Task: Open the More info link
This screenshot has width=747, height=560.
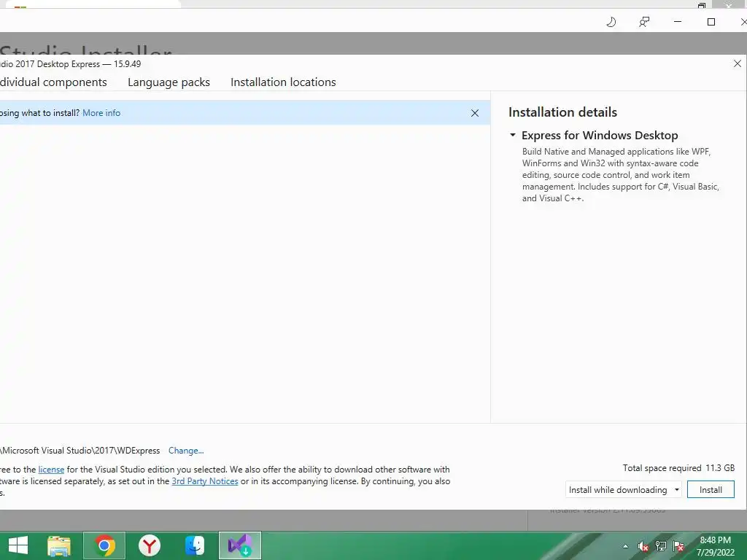Action: (x=101, y=113)
